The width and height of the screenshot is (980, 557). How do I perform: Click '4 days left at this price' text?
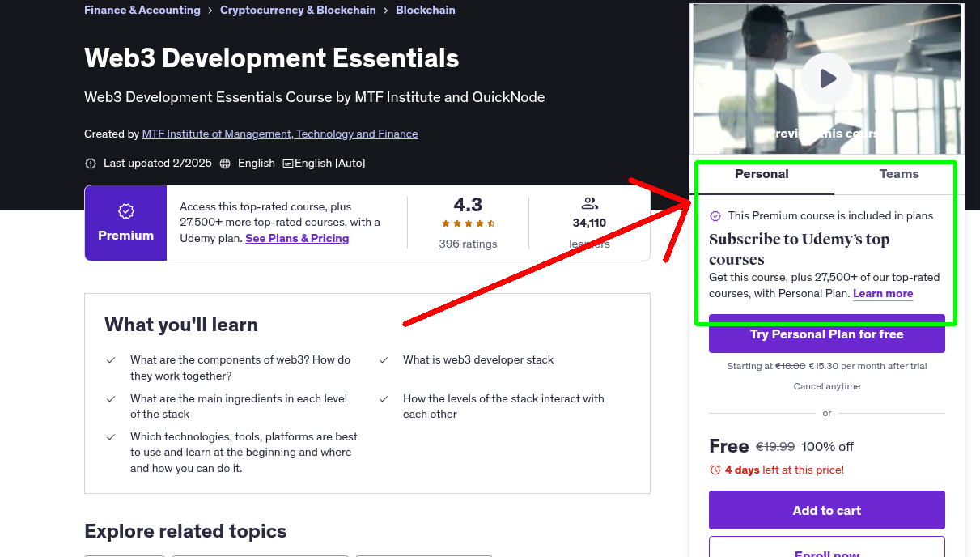[x=784, y=470]
